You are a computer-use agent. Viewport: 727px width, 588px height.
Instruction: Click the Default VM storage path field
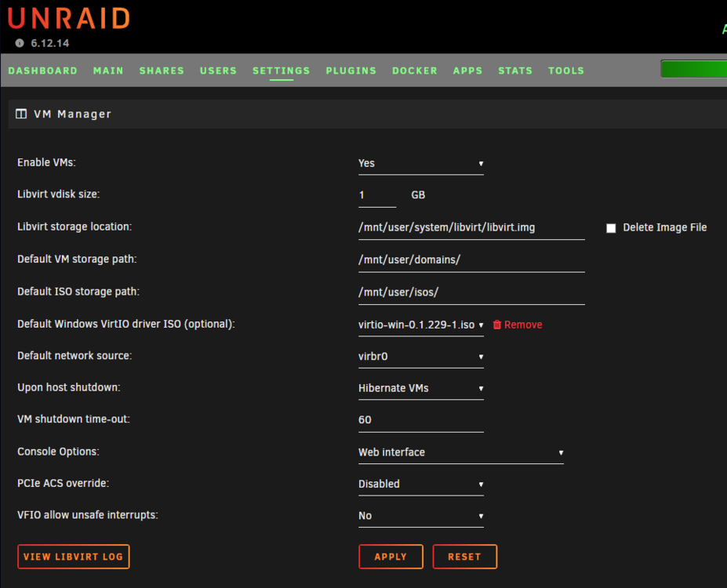pyautogui.click(x=471, y=260)
